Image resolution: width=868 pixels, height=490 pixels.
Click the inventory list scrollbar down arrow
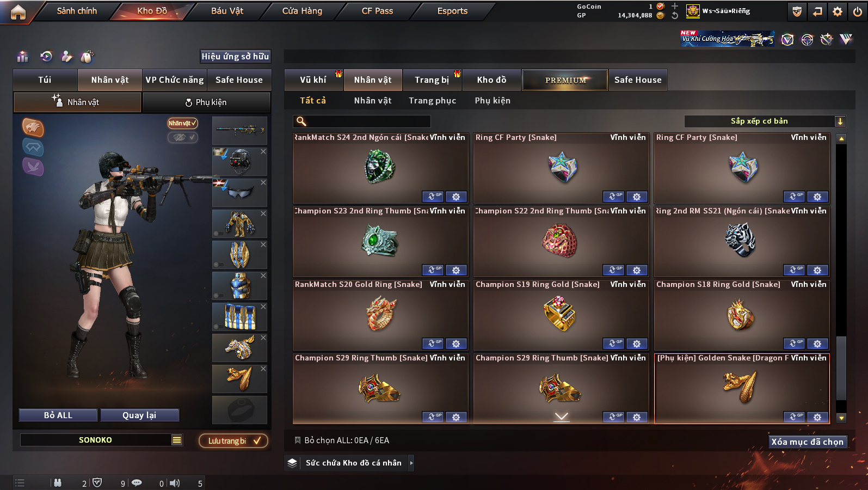841,418
